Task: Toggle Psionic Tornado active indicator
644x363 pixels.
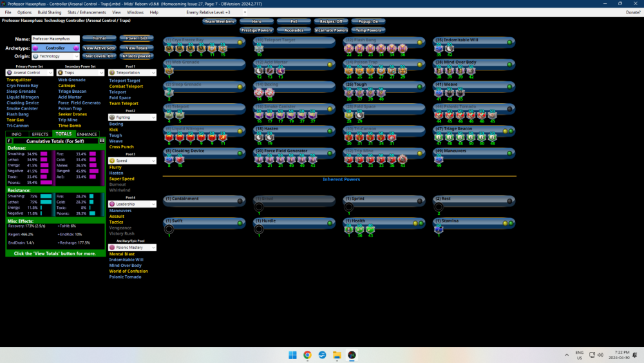Action: (509, 109)
